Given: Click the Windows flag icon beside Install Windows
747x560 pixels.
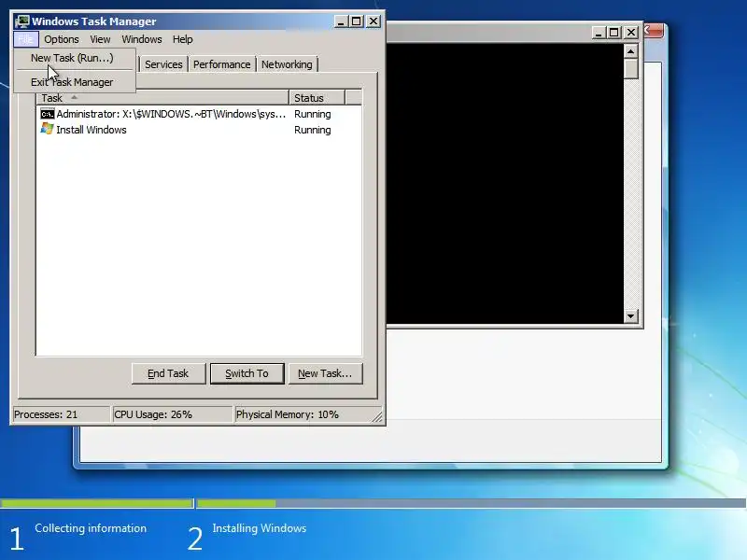Looking at the screenshot, I should [x=48, y=129].
